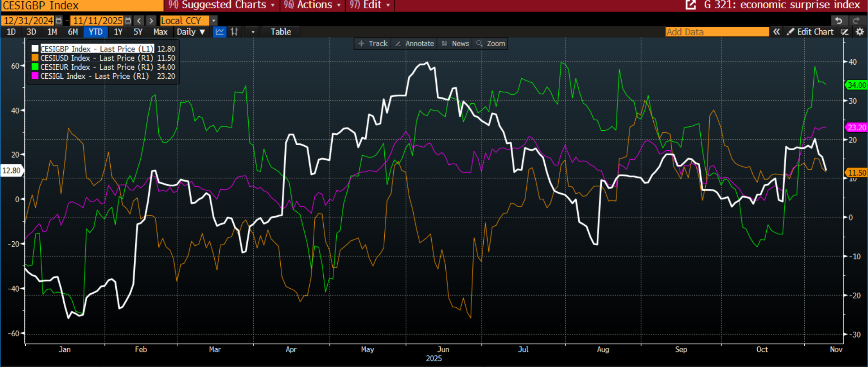Open the end date calendar picker
This screenshot has height=367, width=868.
point(128,21)
